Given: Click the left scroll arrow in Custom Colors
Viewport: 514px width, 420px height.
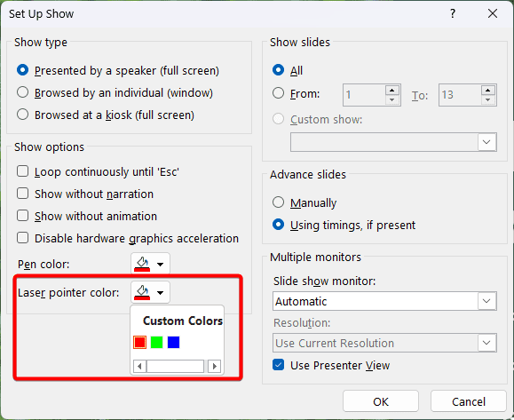Looking at the screenshot, I should click(139, 366).
